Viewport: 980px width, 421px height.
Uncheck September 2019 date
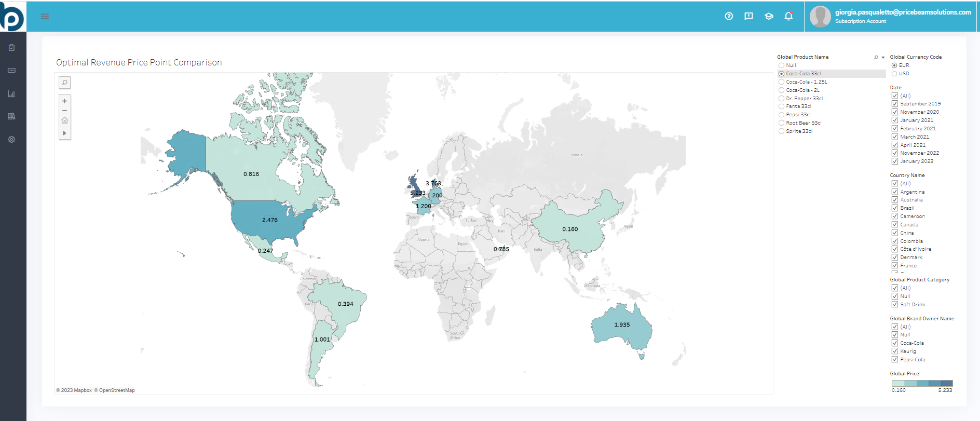point(895,104)
